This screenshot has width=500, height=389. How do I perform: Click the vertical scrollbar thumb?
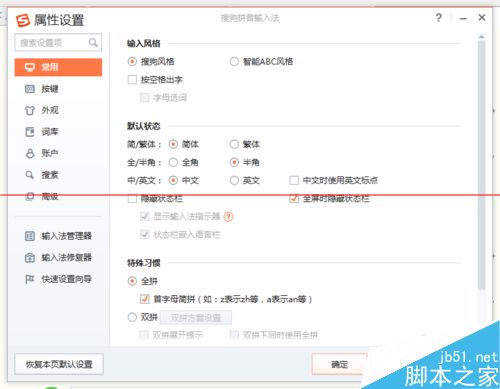pyautogui.click(x=481, y=165)
